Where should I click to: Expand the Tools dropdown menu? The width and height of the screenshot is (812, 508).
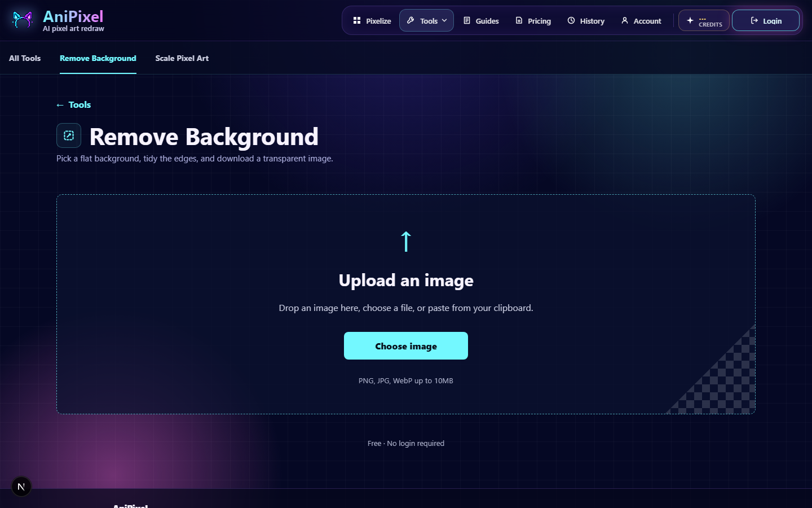point(426,21)
